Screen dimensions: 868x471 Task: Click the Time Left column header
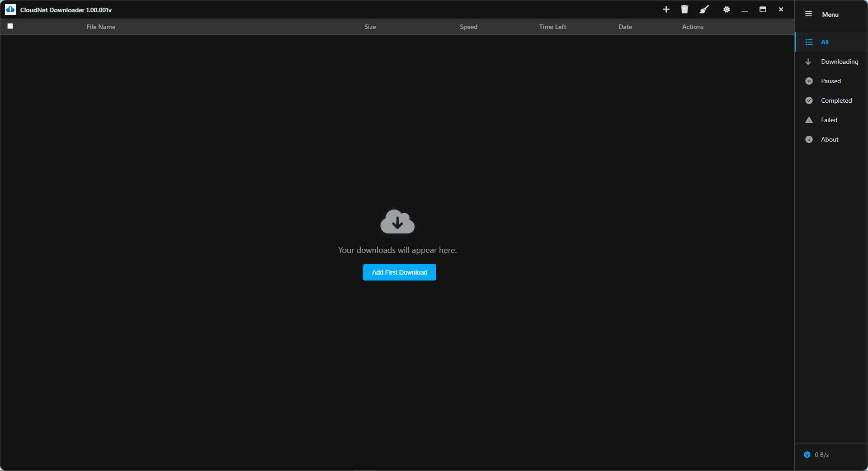coord(552,27)
